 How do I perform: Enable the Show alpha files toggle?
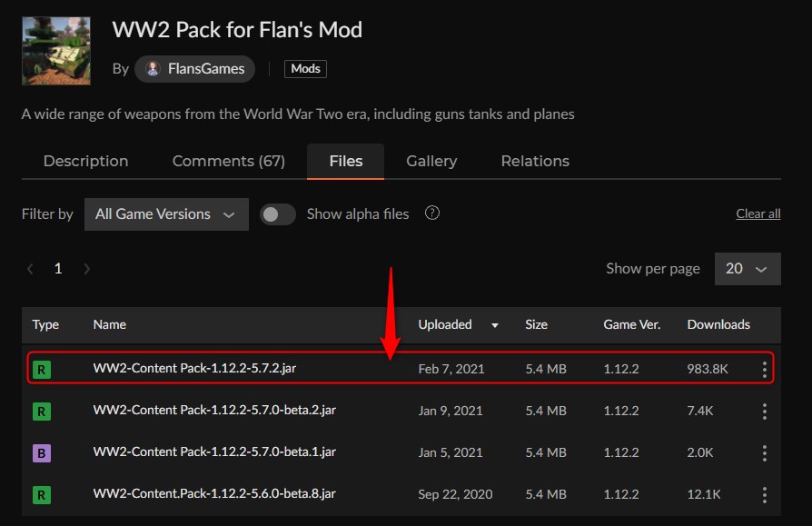(x=278, y=213)
